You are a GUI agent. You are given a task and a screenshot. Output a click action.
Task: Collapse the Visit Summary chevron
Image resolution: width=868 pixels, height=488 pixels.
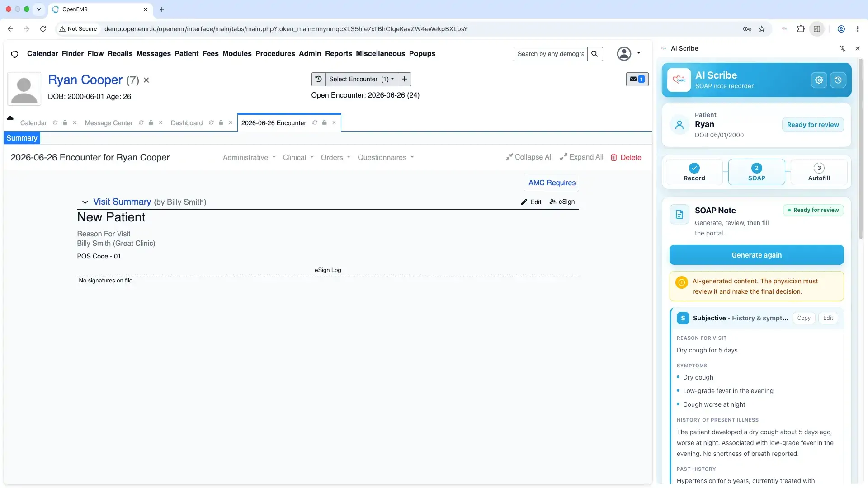(85, 202)
